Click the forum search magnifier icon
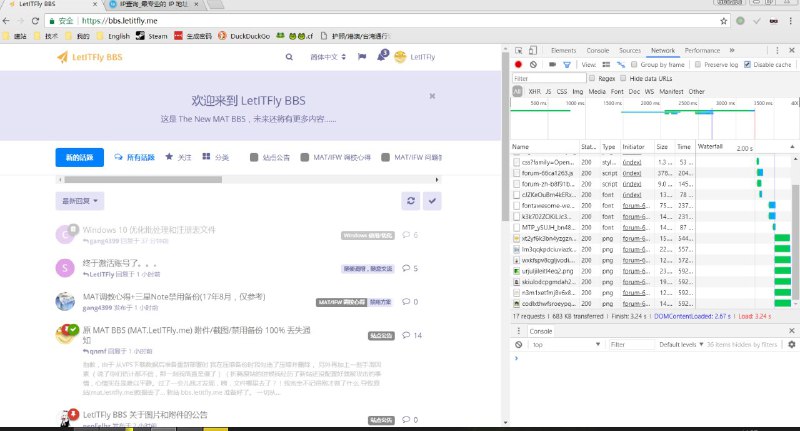 coord(289,57)
